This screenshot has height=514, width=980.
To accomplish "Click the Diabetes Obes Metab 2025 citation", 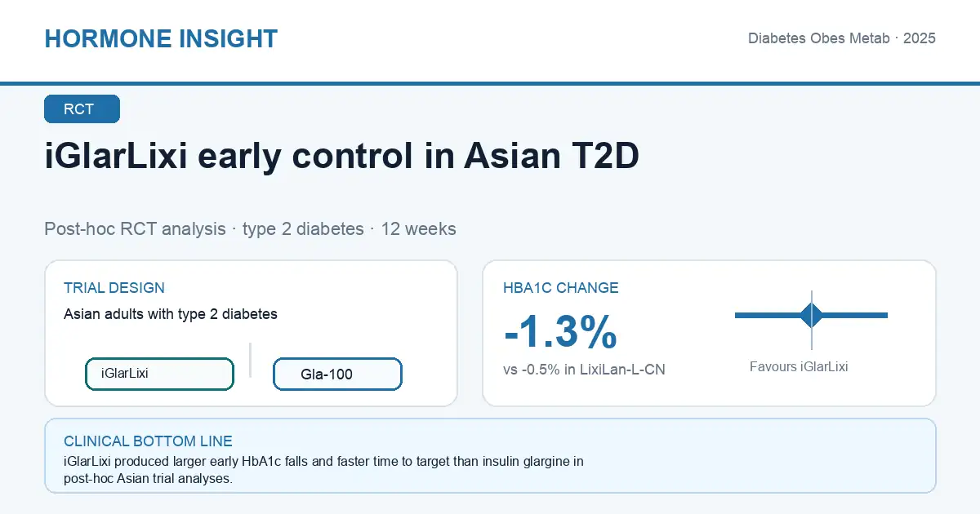I will point(842,38).
